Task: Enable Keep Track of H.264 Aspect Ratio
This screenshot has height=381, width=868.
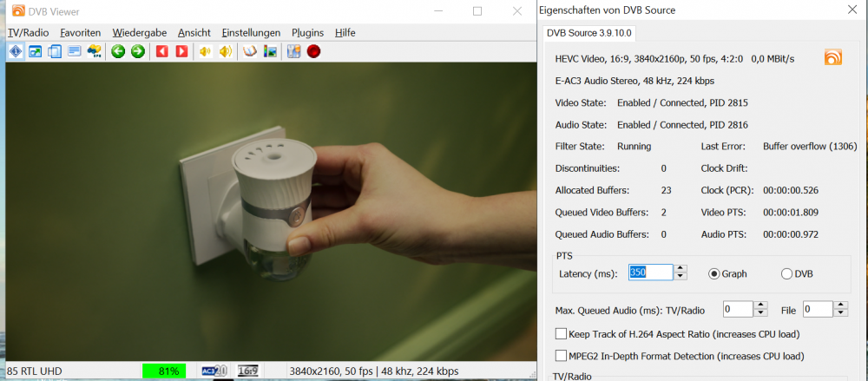Action: 561,333
